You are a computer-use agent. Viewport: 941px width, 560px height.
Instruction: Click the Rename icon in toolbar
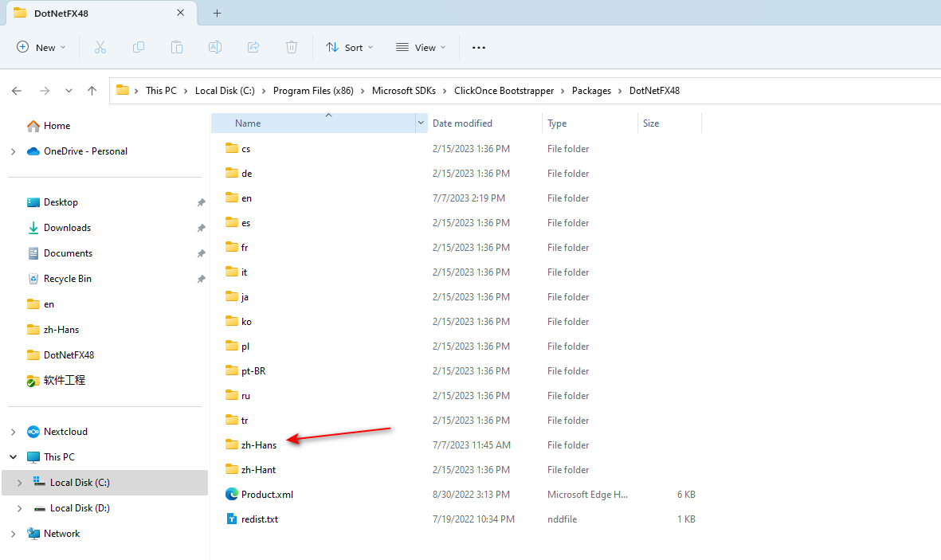tap(215, 48)
